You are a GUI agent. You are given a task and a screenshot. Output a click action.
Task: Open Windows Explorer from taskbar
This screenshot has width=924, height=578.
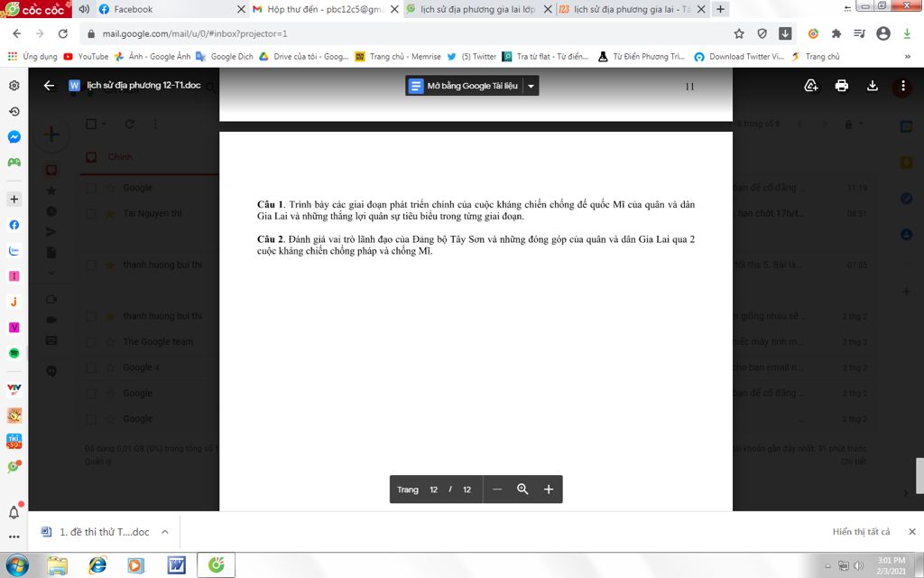[57, 565]
